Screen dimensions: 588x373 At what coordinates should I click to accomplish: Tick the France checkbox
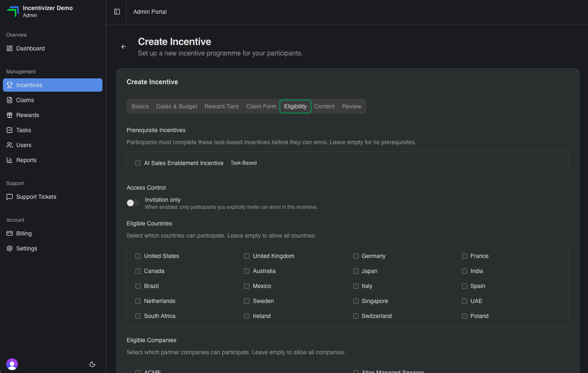[464, 256]
